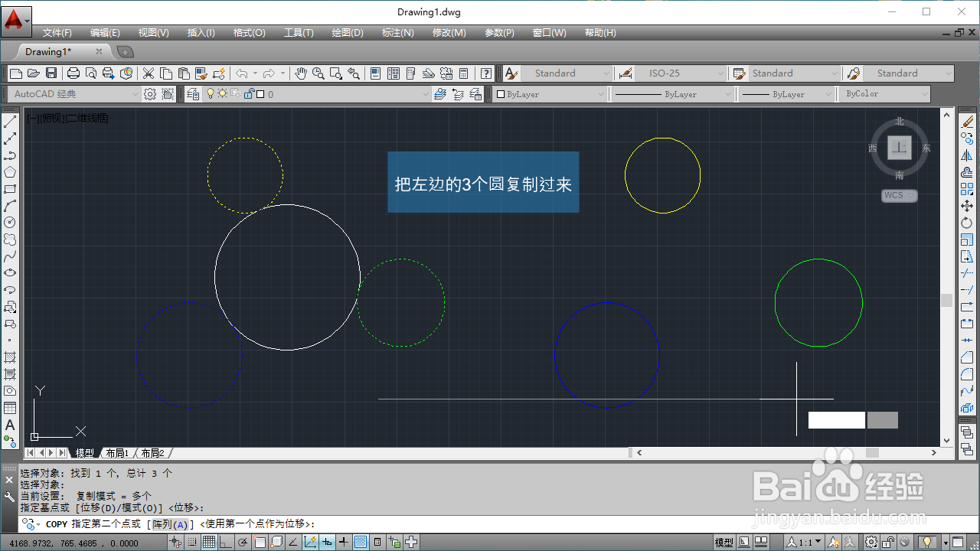This screenshot has height=551, width=980.
Task: Click the 阵列(A) command option
Action: coord(169,524)
